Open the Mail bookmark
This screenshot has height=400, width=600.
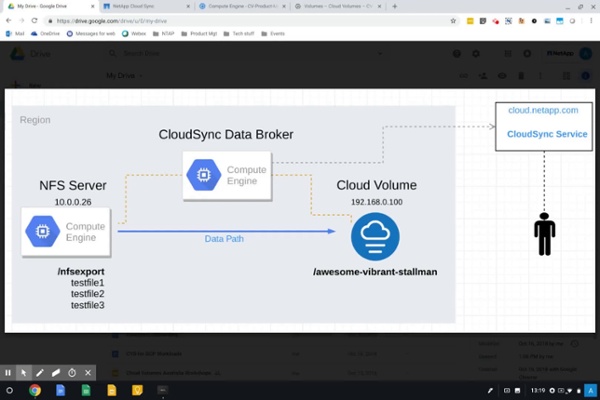[x=15, y=34]
